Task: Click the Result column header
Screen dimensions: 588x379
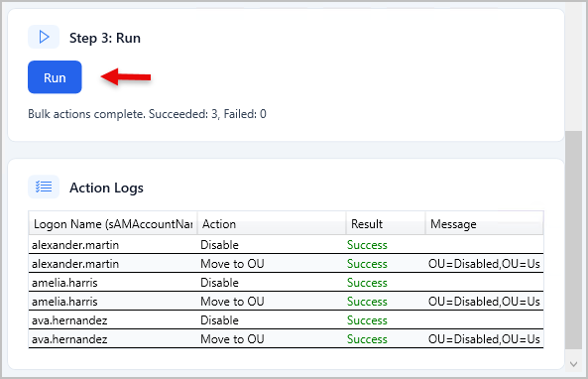Action: pyautogui.click(x=386, y=224)
